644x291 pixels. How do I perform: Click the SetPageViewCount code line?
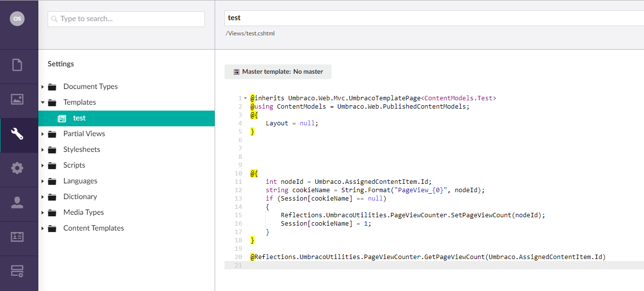pyautogui.click(x=413, y=215)
